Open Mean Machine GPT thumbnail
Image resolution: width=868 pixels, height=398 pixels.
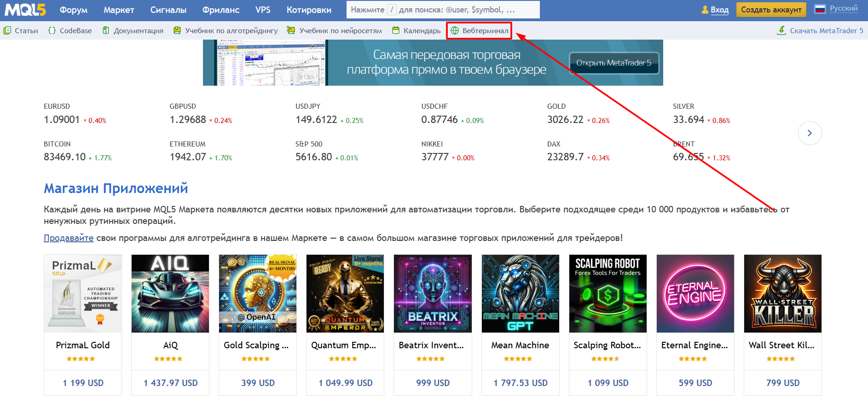521,293
